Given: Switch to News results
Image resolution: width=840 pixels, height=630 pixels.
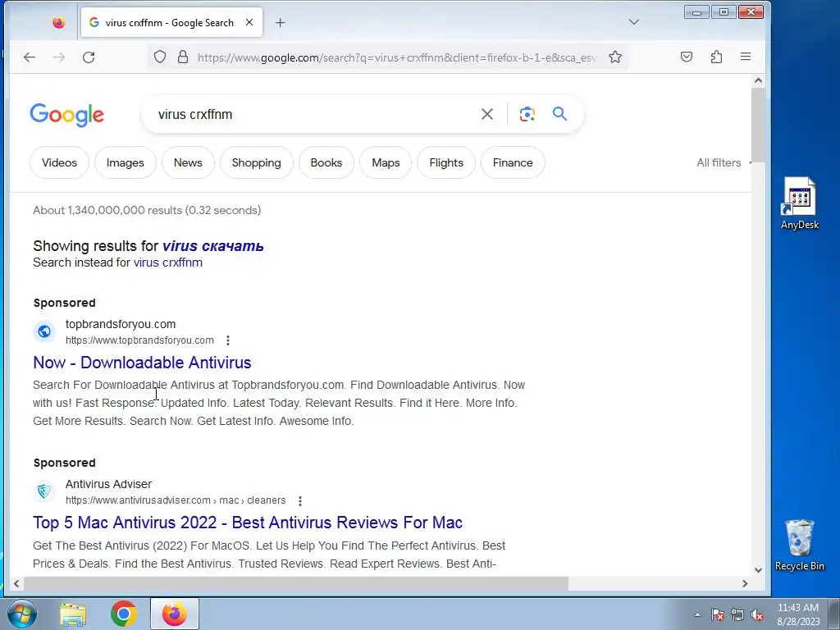Looking at the screenshot, I should tap(188, 162).
